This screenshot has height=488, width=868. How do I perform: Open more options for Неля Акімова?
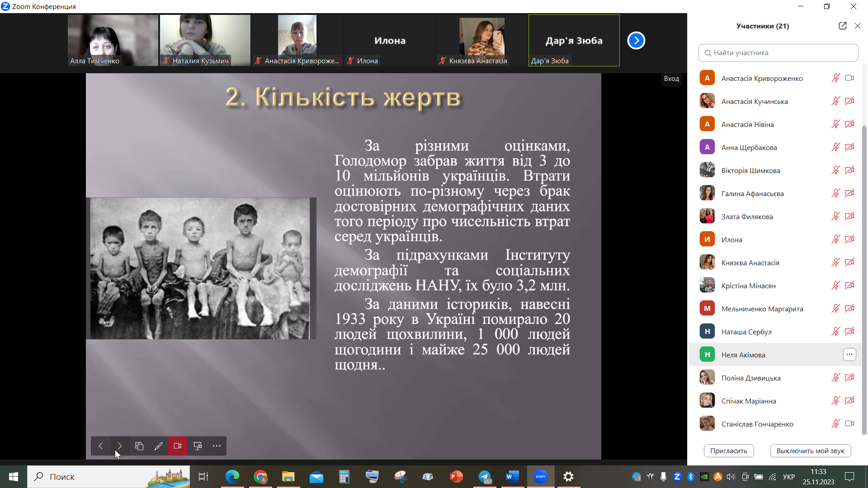tap(849, 355)
